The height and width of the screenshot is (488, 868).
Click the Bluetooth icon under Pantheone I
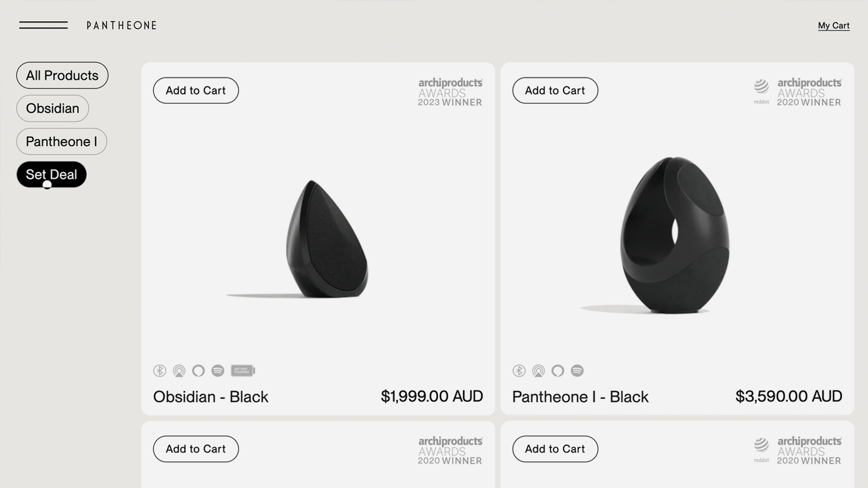[519, 370]
